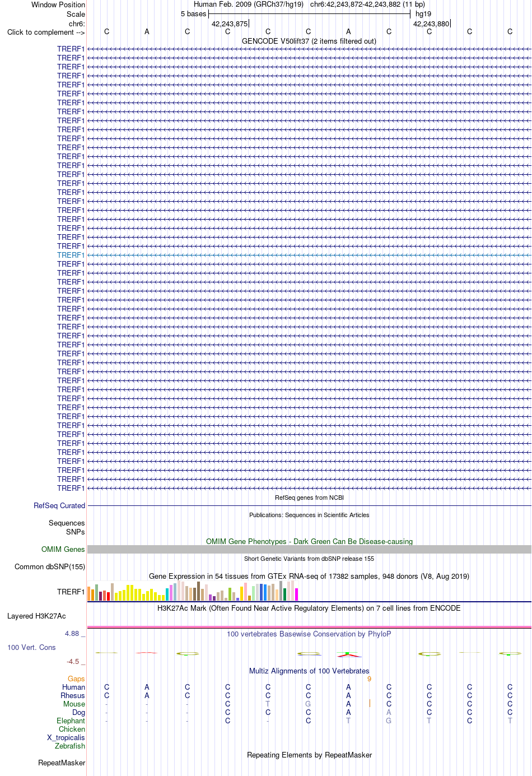Click the red and blue PhyloP peak
The image size is (532, 776).
point(349,654)
